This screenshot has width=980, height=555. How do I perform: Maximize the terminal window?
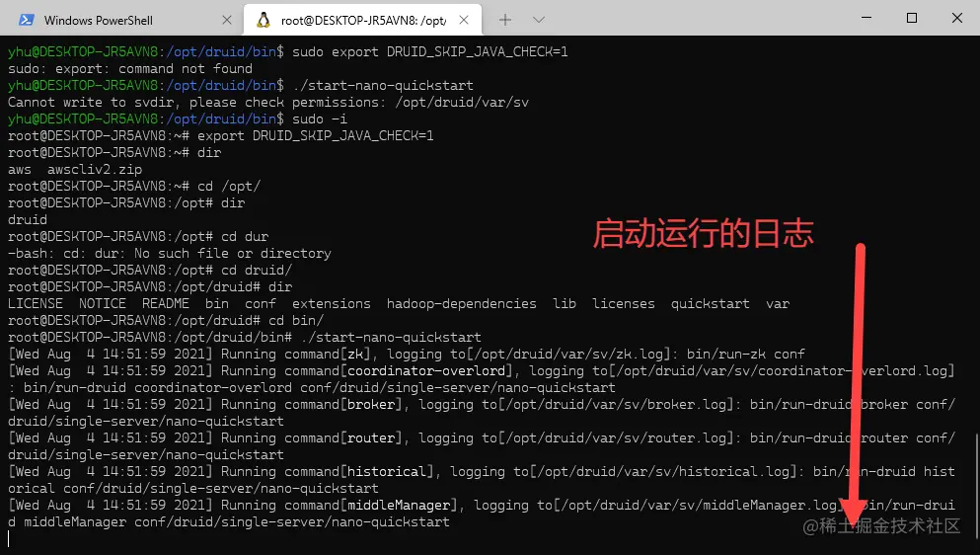912,18
